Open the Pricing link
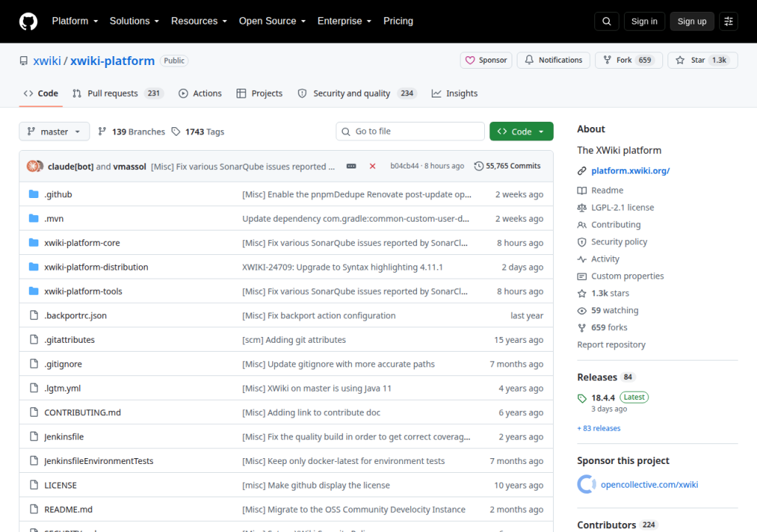 pyautogui.click(x=398, y=21)
